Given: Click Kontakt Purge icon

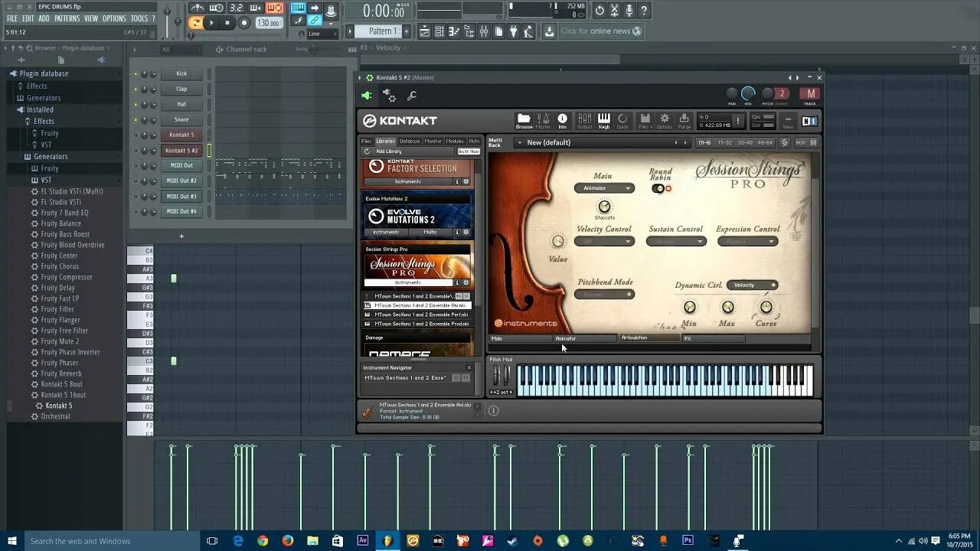Looking at the screenshot, I should (684, 120).
